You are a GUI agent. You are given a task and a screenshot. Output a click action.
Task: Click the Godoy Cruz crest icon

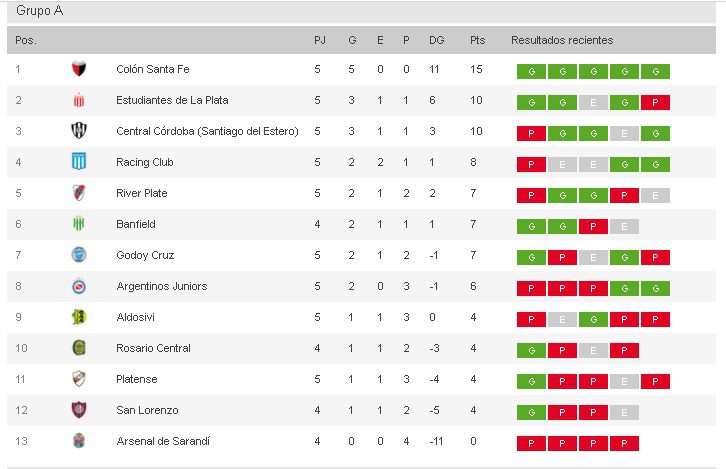click(x=79, y=256)
